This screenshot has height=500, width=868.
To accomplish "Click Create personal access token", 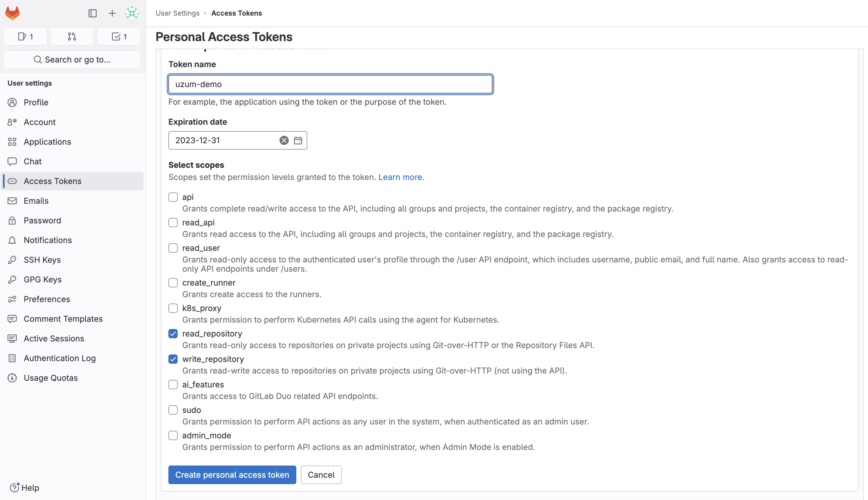I will [232, 475].
